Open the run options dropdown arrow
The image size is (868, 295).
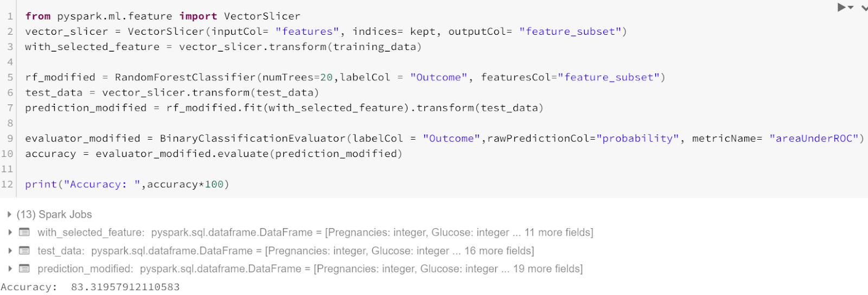851,8
